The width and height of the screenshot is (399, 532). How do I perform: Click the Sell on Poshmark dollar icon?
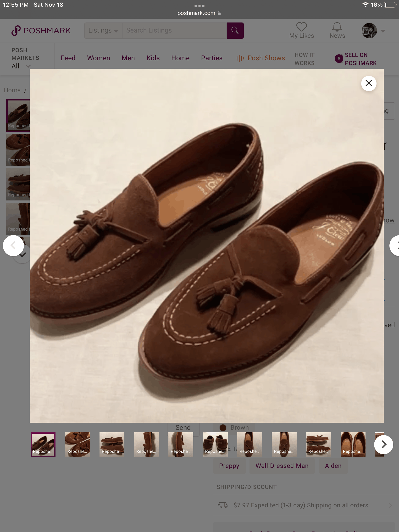pos(339,58)
